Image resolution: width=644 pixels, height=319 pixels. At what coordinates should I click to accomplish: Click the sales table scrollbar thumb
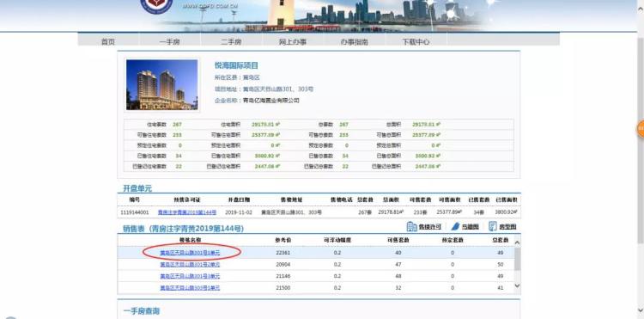[x=517, y=259]
